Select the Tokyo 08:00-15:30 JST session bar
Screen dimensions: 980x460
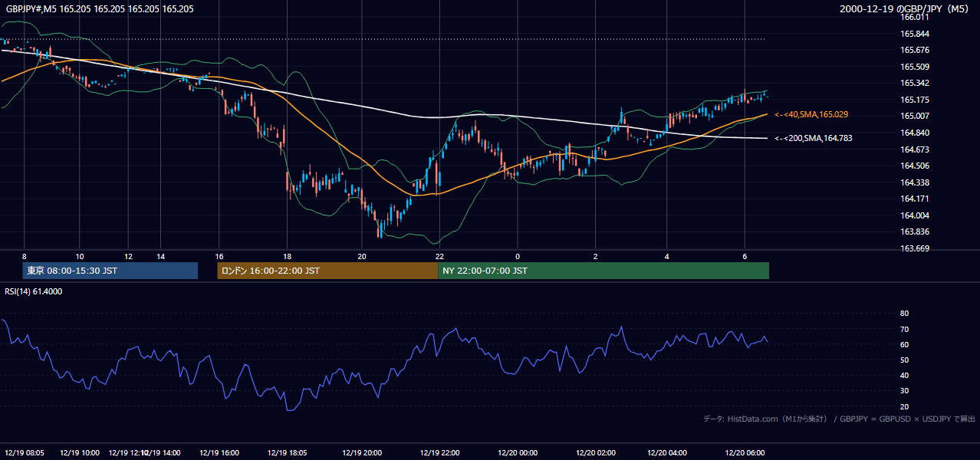tap(110, 271)
